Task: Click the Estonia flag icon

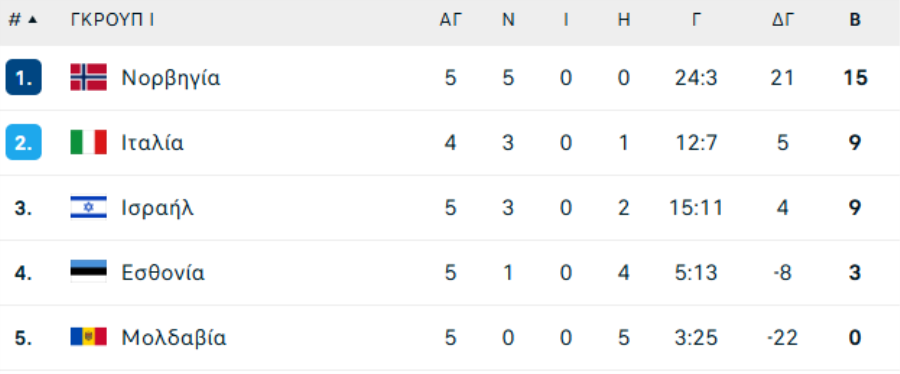Action: (88, 272)
